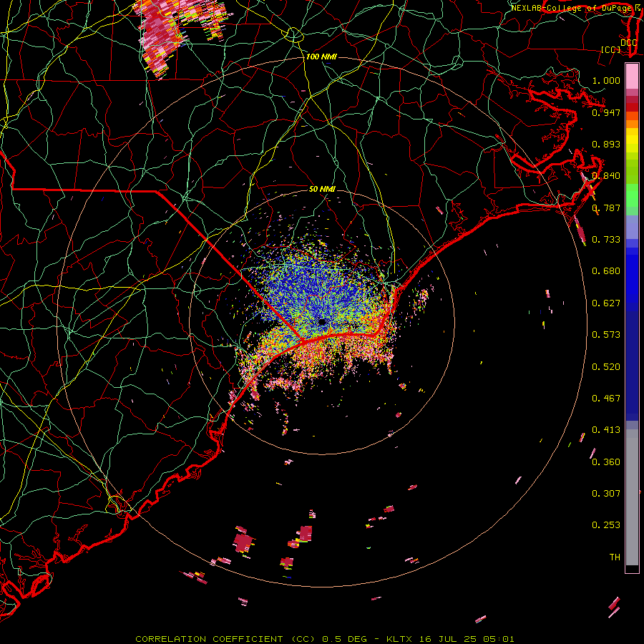Click the 0.467 color scale label
This screenshot has width=644, height=644.
(606, 399)
